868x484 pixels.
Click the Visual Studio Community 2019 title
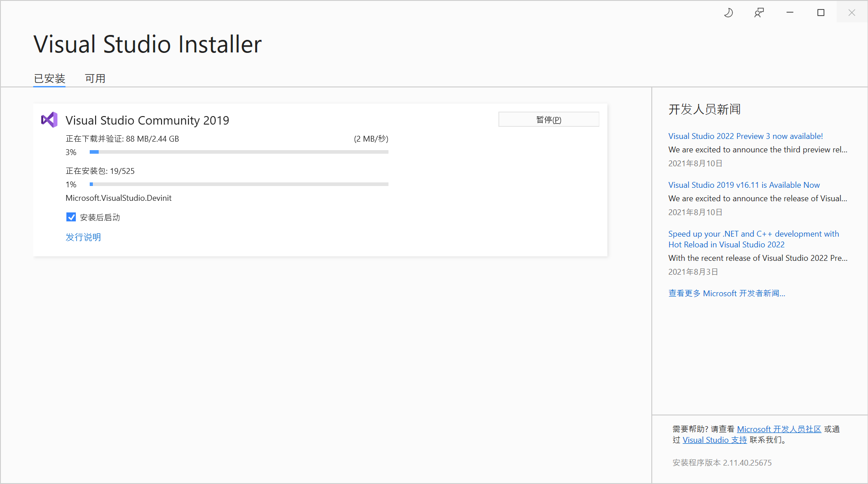click(x=147, y=120)
